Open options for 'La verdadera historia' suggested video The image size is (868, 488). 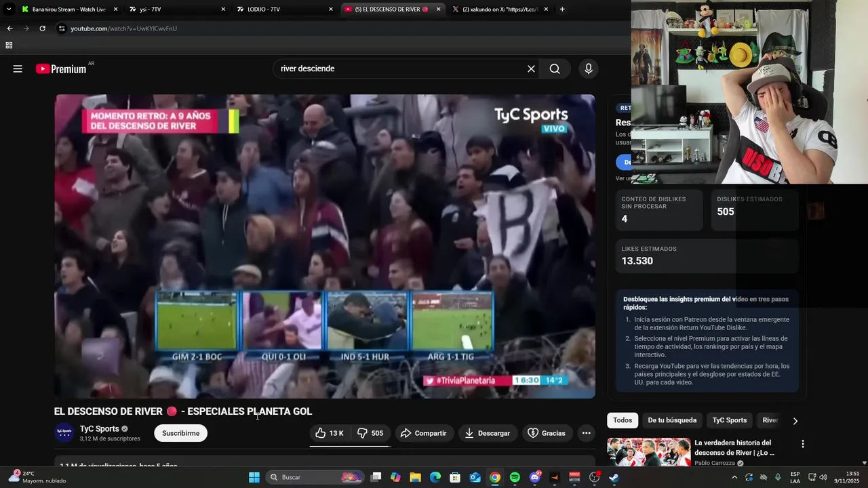click(803, 444)
